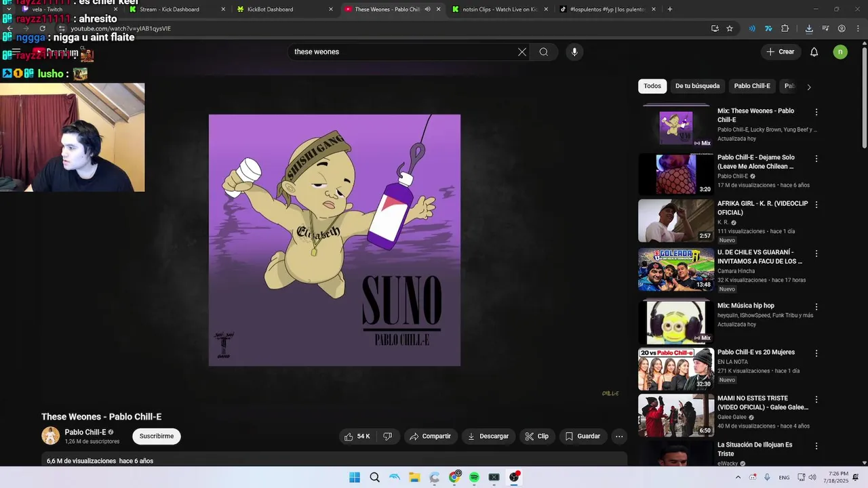
Task: Open browser downloads icon
Action: coord(809,28)
